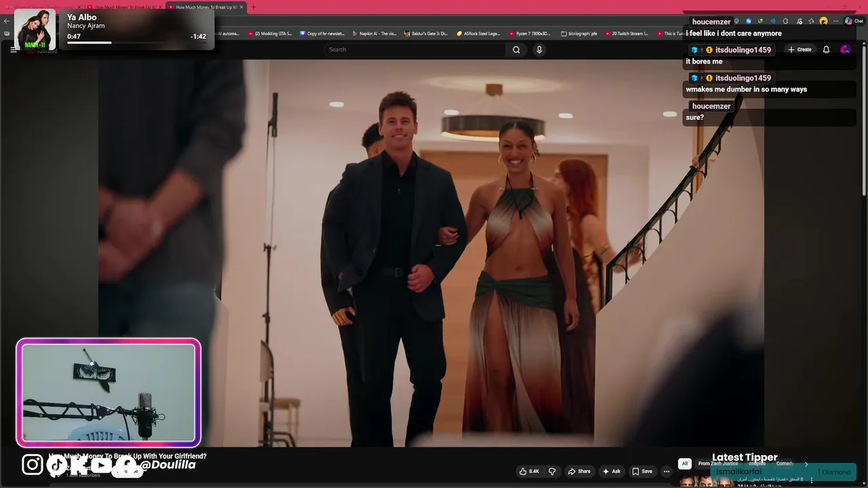Click the recommended video thumbnail at the bottom right

click(x=706, y=481)
